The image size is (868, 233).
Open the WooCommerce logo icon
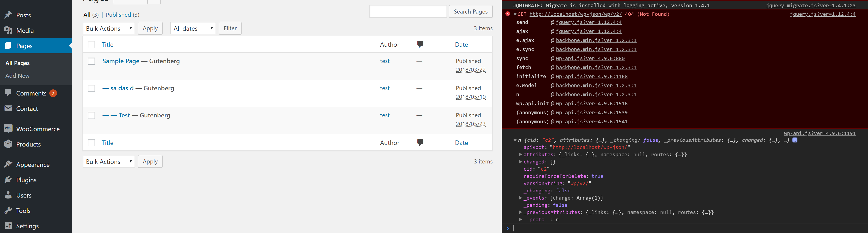coord(8,128)
